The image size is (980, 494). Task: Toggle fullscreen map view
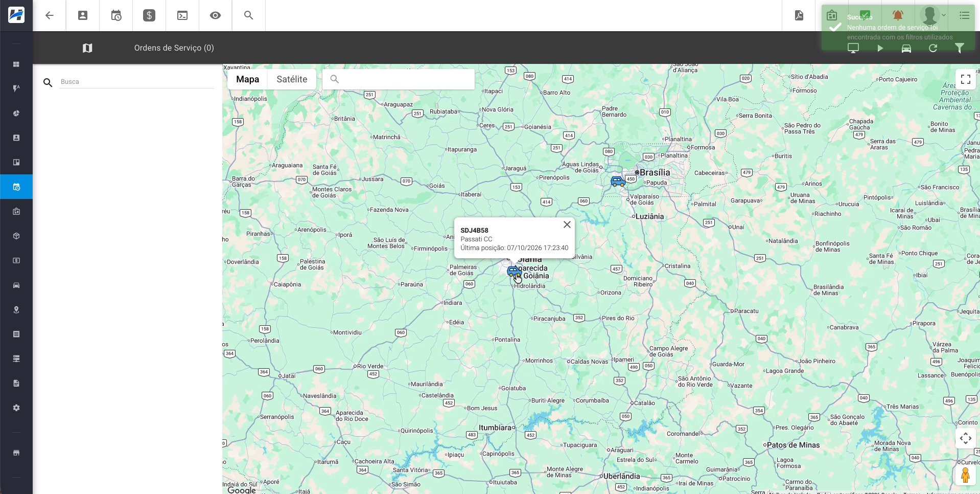[966, 79]
